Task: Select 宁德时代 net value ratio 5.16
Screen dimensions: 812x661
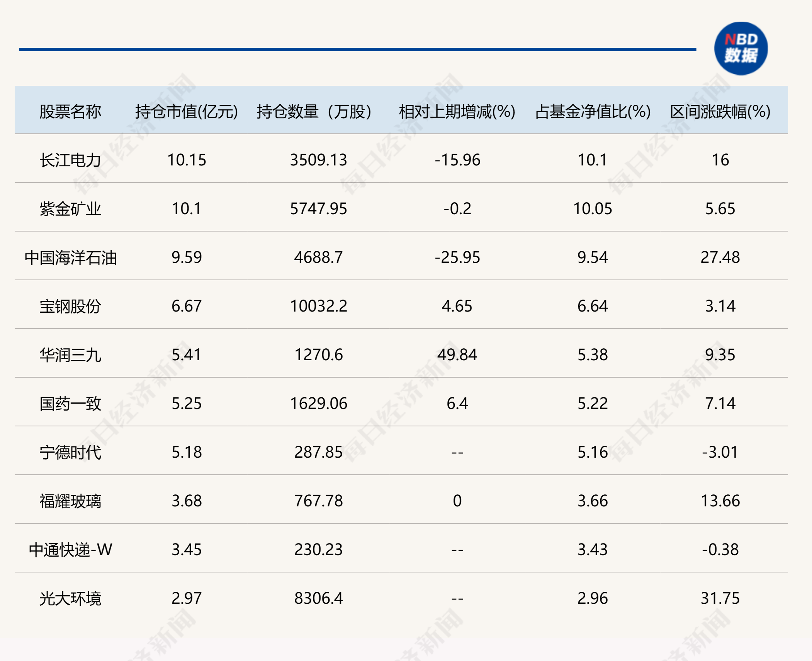Action: (x=593, y=452)
